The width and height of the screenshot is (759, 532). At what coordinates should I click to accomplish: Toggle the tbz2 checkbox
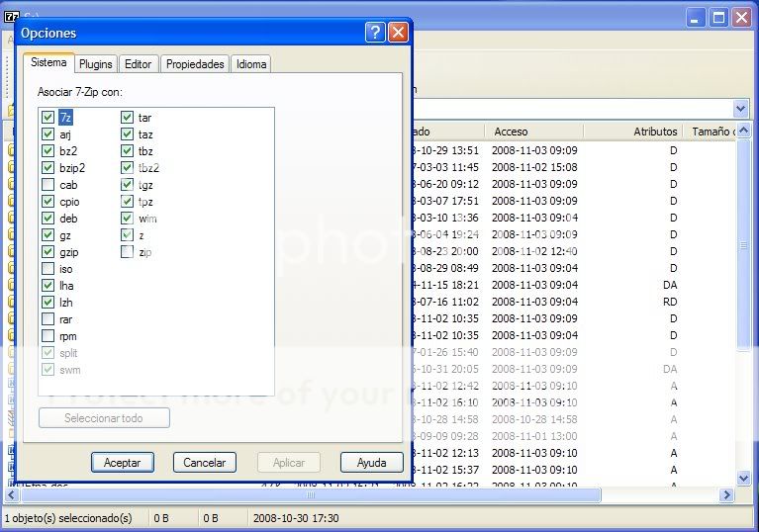(127, 168)
